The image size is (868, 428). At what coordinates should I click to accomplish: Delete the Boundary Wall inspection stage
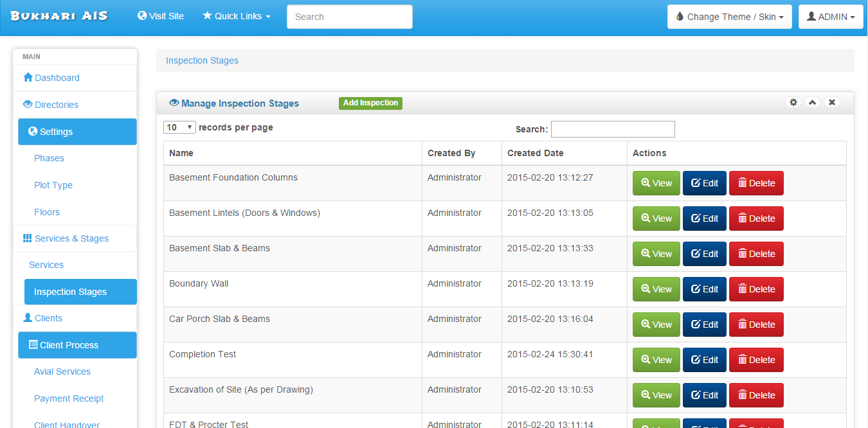pyautogui.click(x=756, y=289)
